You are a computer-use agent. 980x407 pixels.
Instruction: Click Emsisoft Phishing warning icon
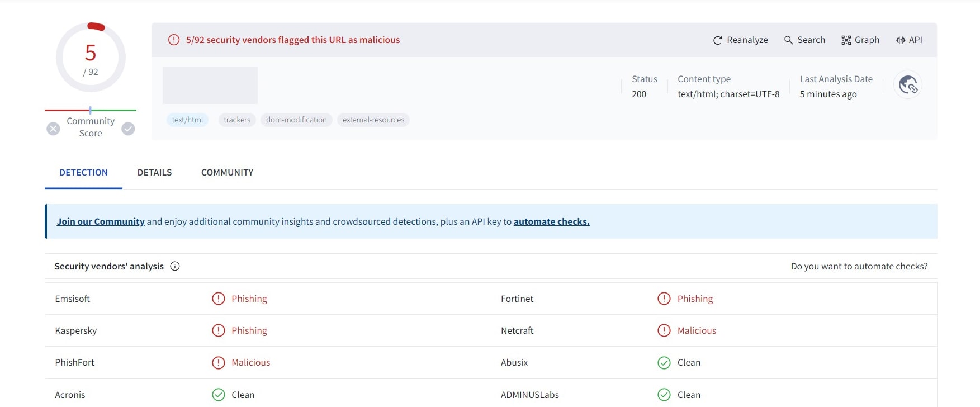tap(219, 299)
